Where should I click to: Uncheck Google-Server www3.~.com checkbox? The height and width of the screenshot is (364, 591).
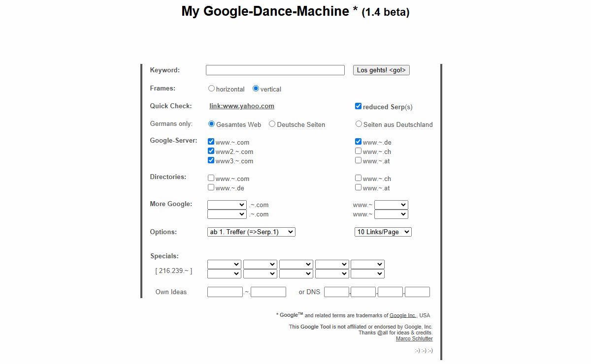pyautogui.click(x=211, y=160)
